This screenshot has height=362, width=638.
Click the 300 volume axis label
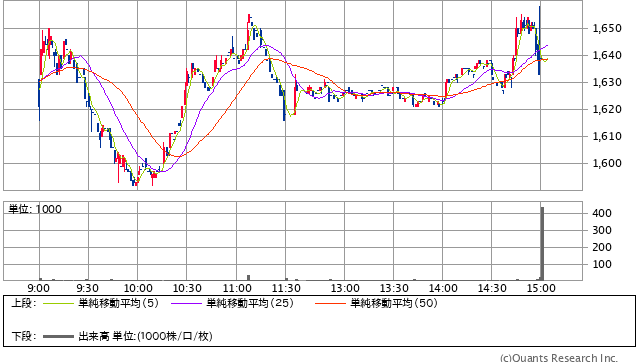coord(602,230)
